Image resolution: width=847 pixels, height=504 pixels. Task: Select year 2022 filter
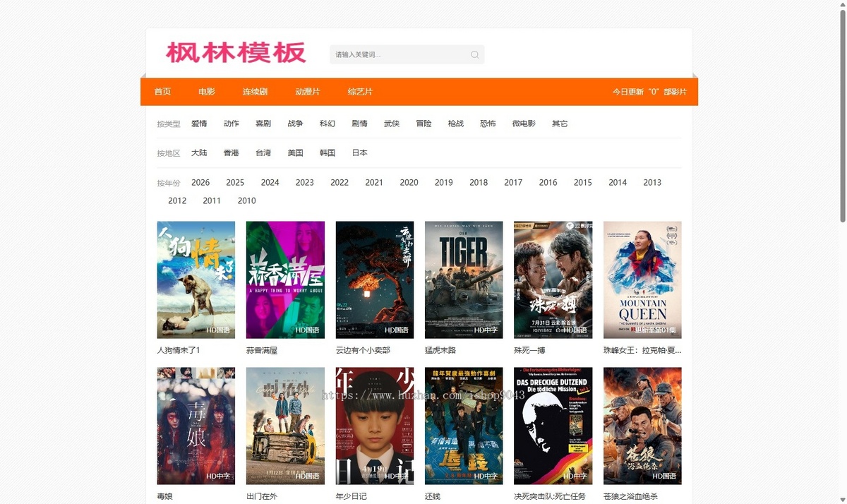pos(340,183)
